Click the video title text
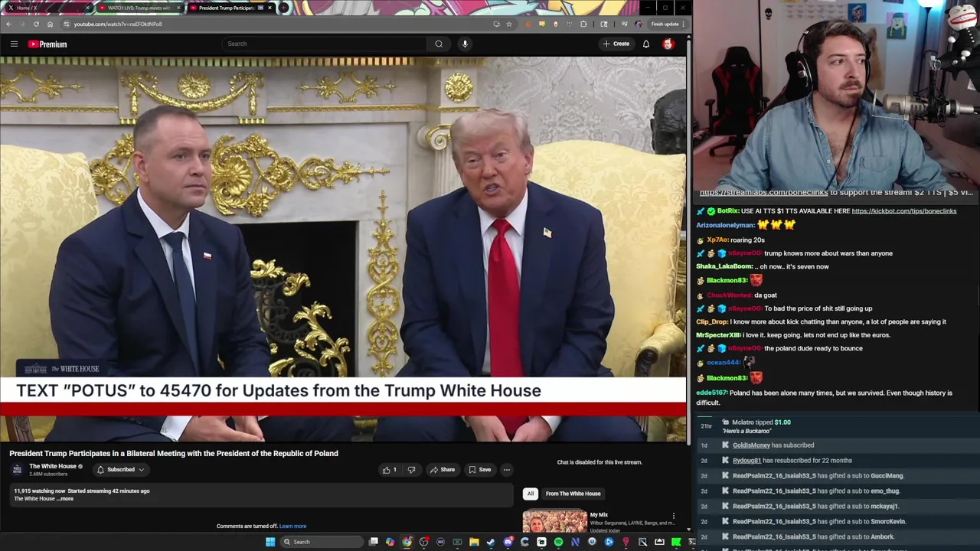 click(174, 453)
